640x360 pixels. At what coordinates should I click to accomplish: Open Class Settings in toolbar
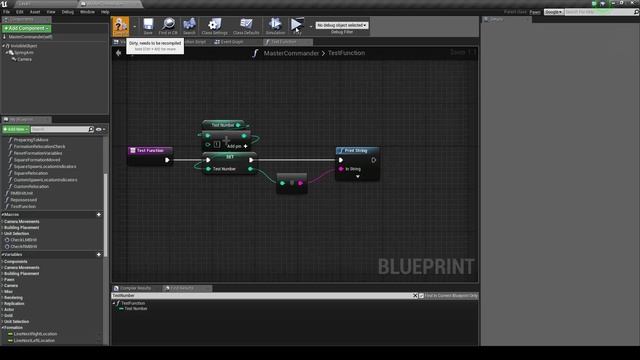(214, 27)
